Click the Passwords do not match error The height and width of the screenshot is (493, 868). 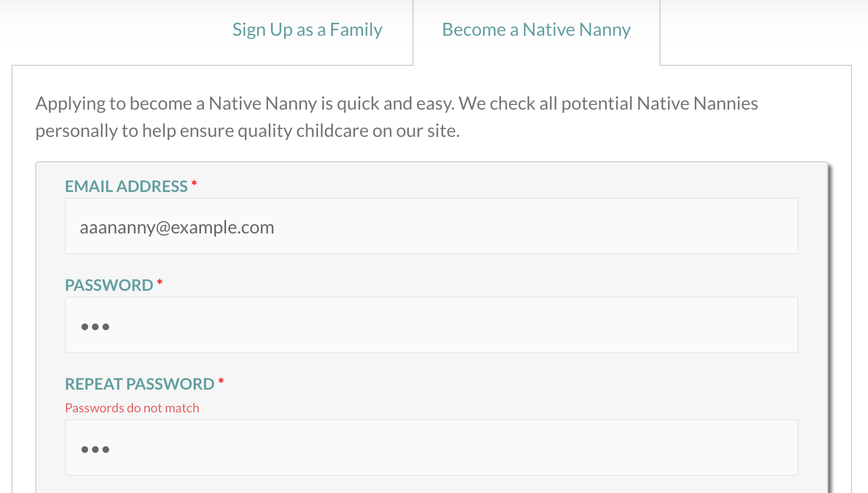pos(132,408)
